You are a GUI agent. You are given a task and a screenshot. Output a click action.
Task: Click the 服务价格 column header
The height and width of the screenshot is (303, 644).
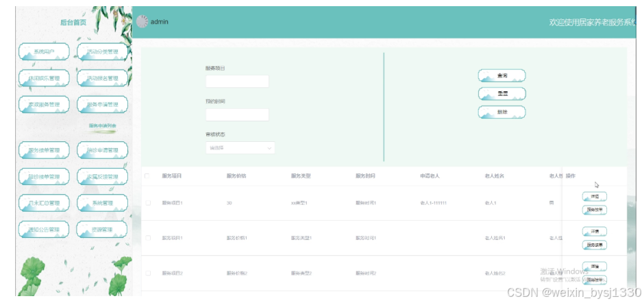click(x=236, y=176)
